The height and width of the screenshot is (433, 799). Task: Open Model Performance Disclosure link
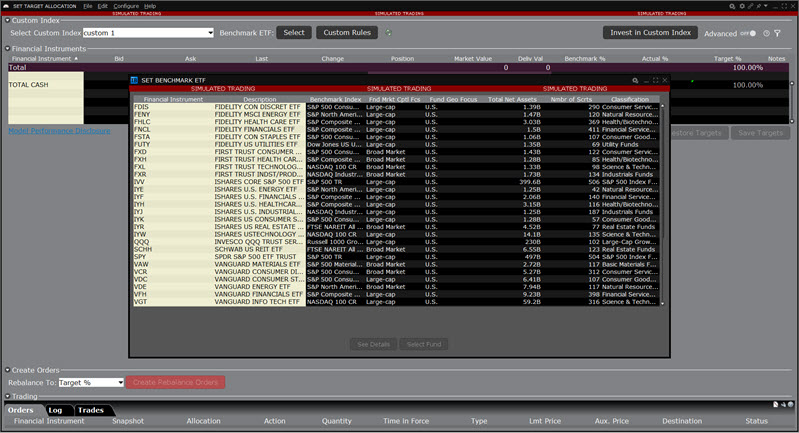59,131
